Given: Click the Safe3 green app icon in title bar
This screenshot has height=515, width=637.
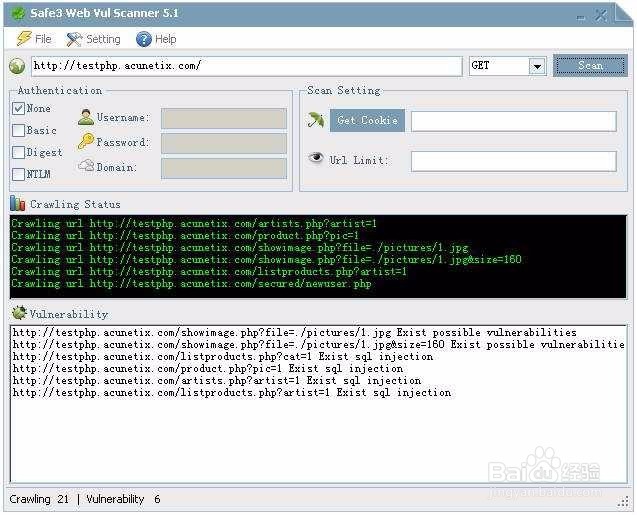Looking at the screenshot, I should point(18,13).
